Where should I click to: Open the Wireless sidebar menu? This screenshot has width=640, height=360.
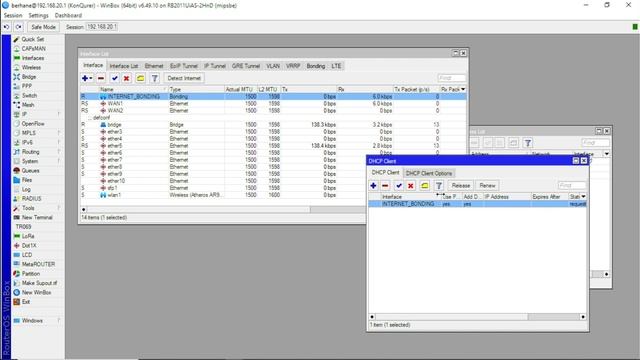tap(31, 67)
